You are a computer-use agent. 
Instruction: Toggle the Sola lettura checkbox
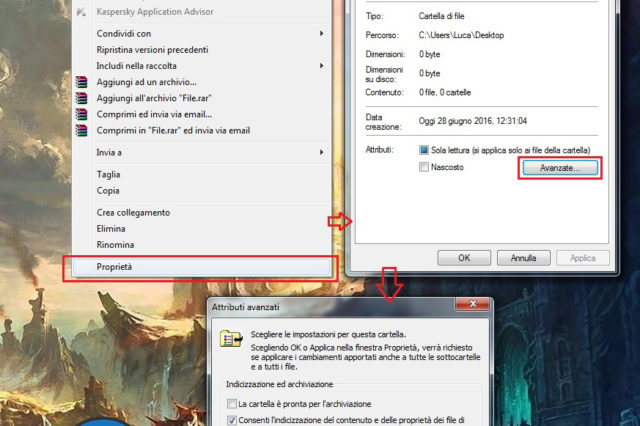point(424,150)
